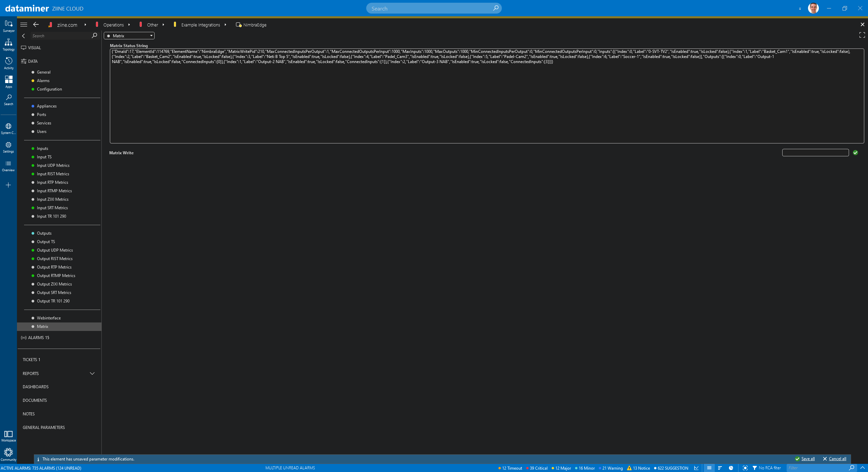The width and height of the screenshot is (868, 472).
Task: Click the plus icon in sidebar
Action: pos(8,185)
